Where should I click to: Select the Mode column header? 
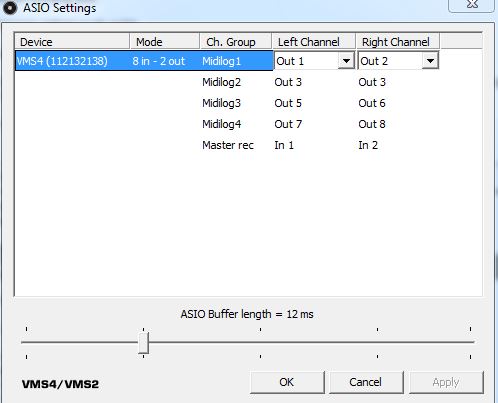pos(164,42)
